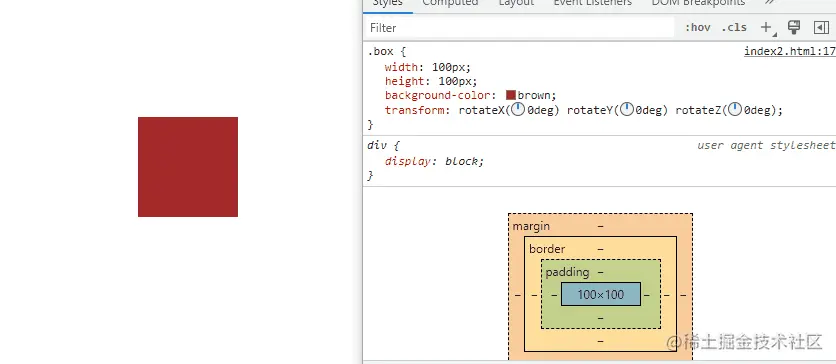836x364 pixels.
Task: Show more tabs with chevron
Action: click(x=769, y=3)
